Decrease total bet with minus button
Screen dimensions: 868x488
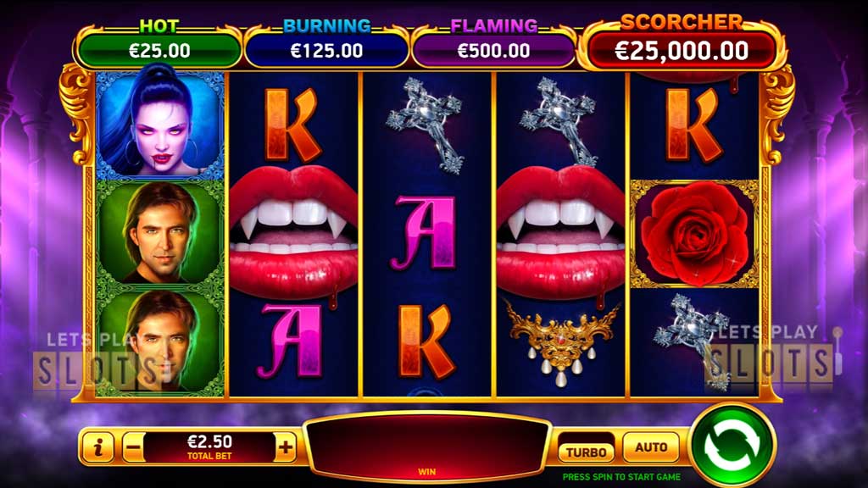[x=133, y=447]
